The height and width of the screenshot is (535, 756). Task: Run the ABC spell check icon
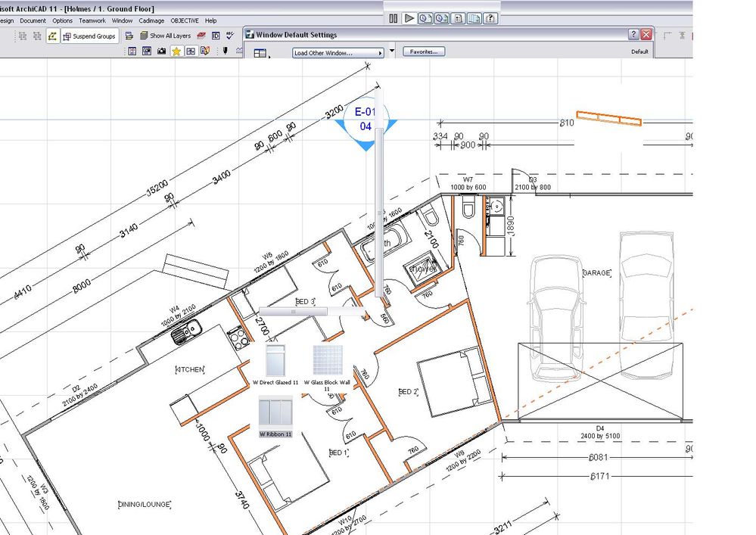pyautogui.click(x=230, y=36)
